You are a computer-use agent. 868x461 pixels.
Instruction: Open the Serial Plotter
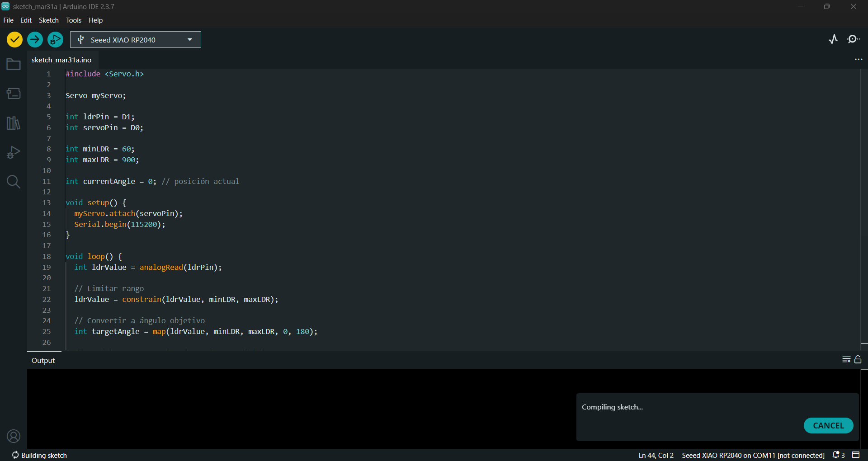click(x=833, y=39)
